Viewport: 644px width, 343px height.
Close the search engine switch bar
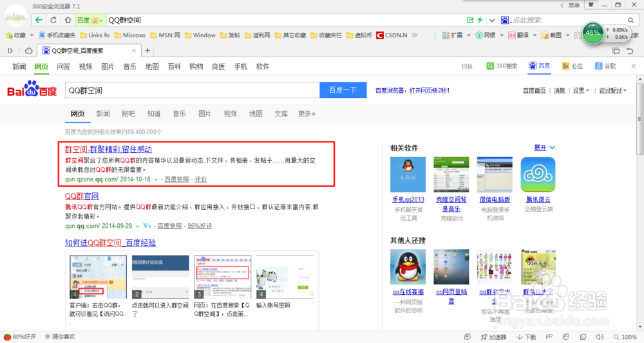633,66
